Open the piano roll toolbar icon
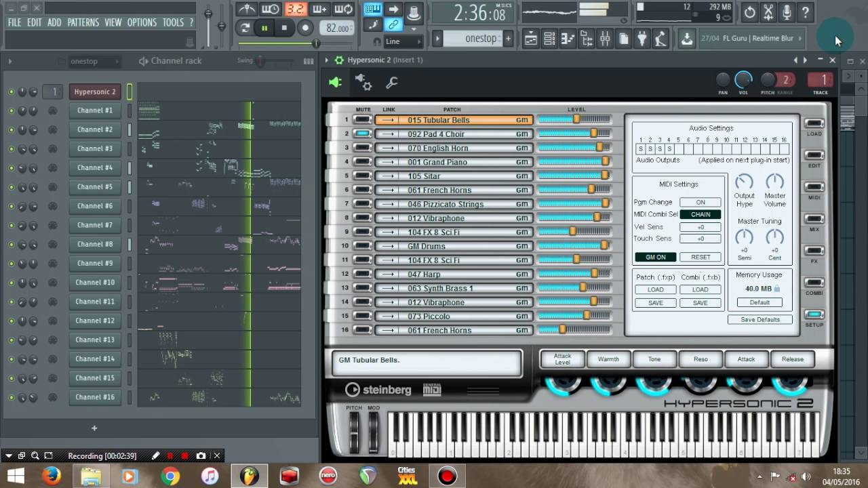Viewport: 868px width, 488px height. coord(568,39)
